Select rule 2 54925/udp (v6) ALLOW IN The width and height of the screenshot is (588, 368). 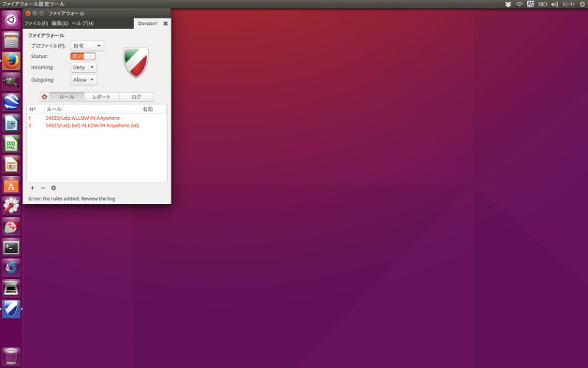click(97, 125)
